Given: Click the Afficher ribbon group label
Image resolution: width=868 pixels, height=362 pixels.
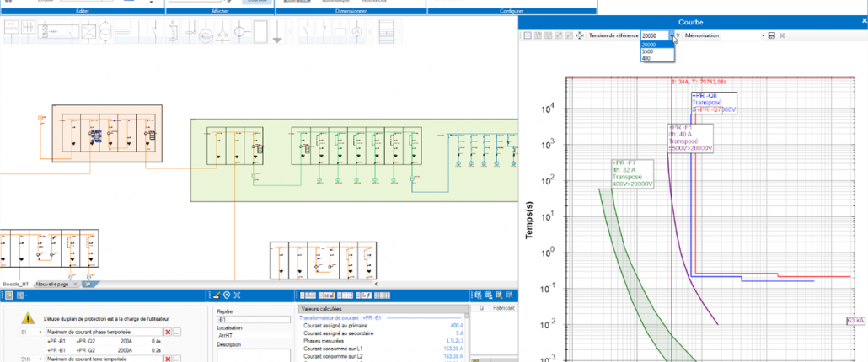Looking at the screenshot, I should (220, 11).
